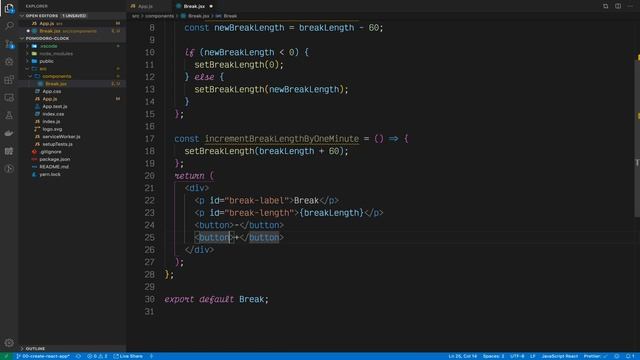Click the Break.jsx file icon in Open Editors
Screen dimensions: 640x360
(x=35, y=31)
